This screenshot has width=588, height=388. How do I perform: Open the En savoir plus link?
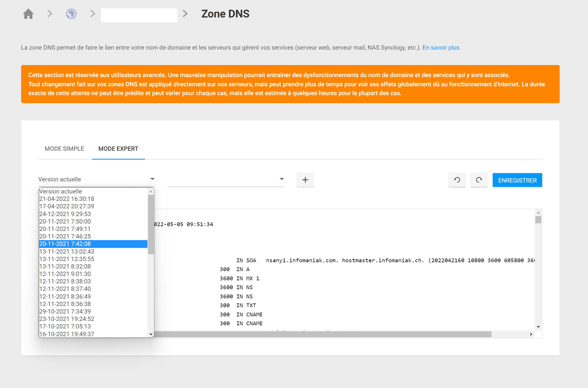coord(441,47)
